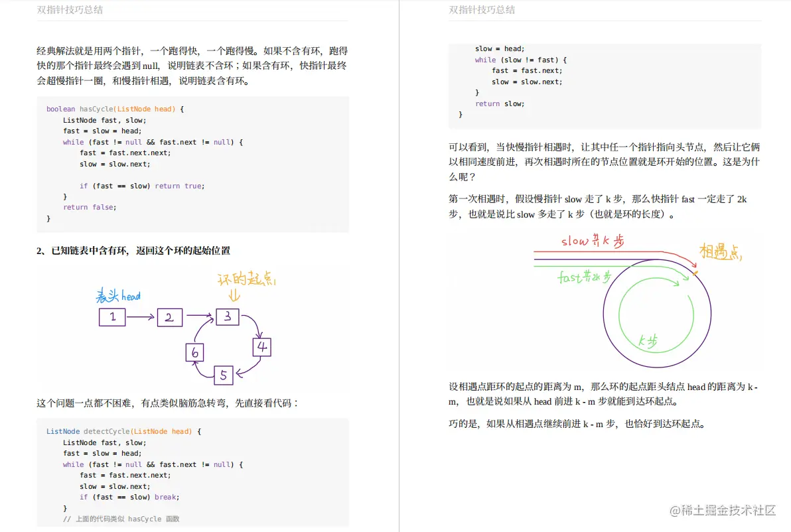Click the comment "// 上面的代码类似 hasCycle 函数"

pyautogui.click(x=121, y=519)
